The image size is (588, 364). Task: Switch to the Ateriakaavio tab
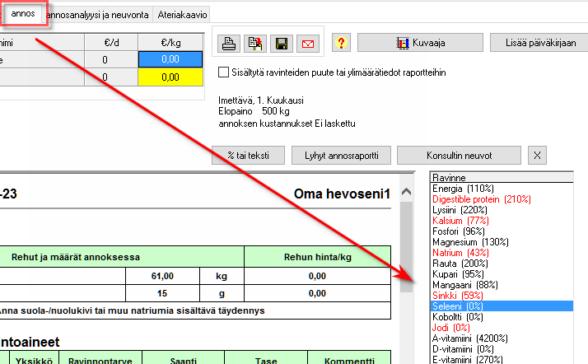point(182,15)
